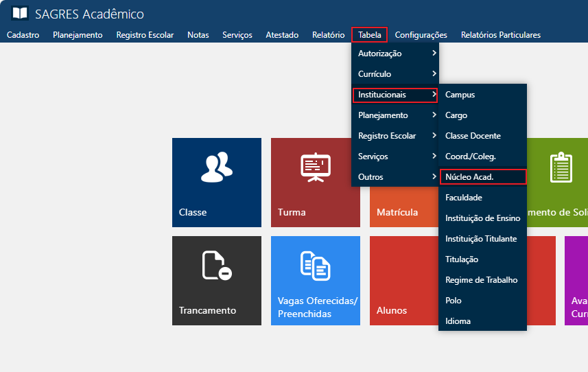Click the green tile with clipboard icon
This screenshot has width=588, height=372.
pyautogui.click(x=561, y=182)
